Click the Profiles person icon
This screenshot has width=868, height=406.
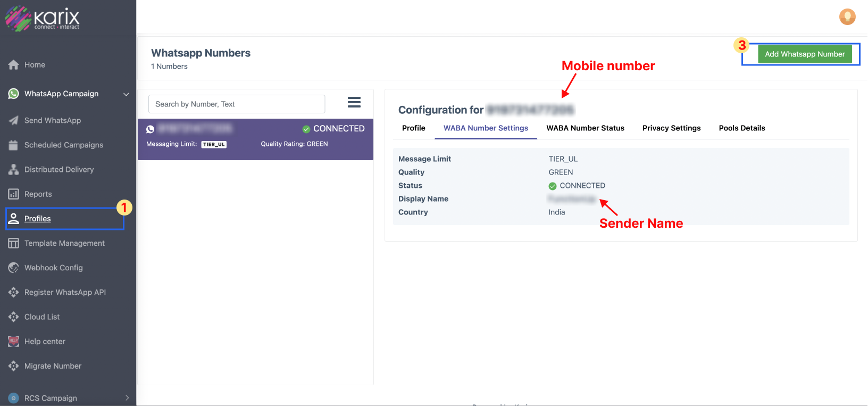click(x=14, y=219)
